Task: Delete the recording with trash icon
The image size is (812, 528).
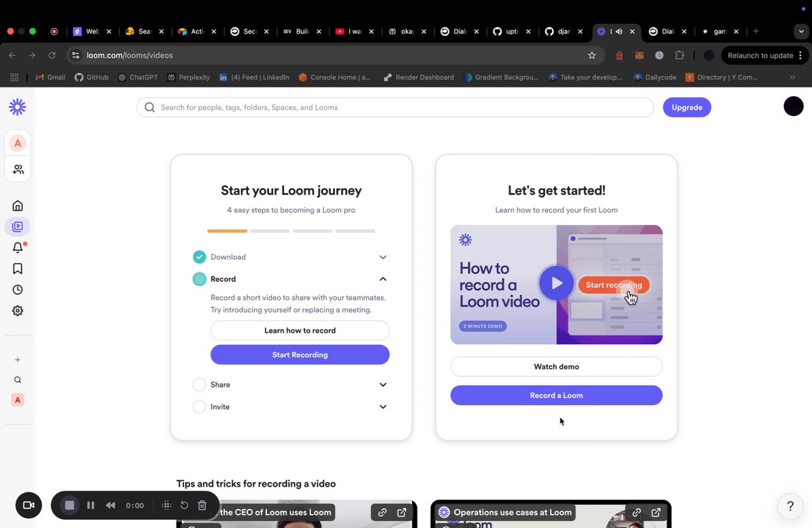Action: pos(202,505)
